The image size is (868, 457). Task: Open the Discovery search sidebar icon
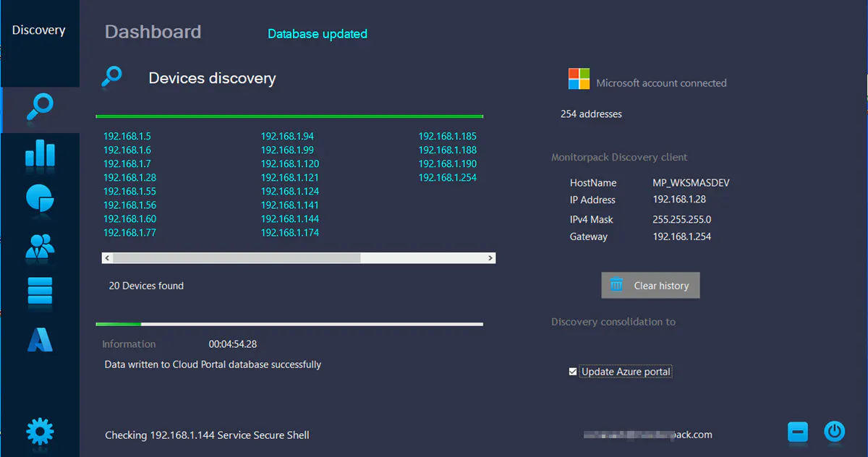tap(40, 109)
